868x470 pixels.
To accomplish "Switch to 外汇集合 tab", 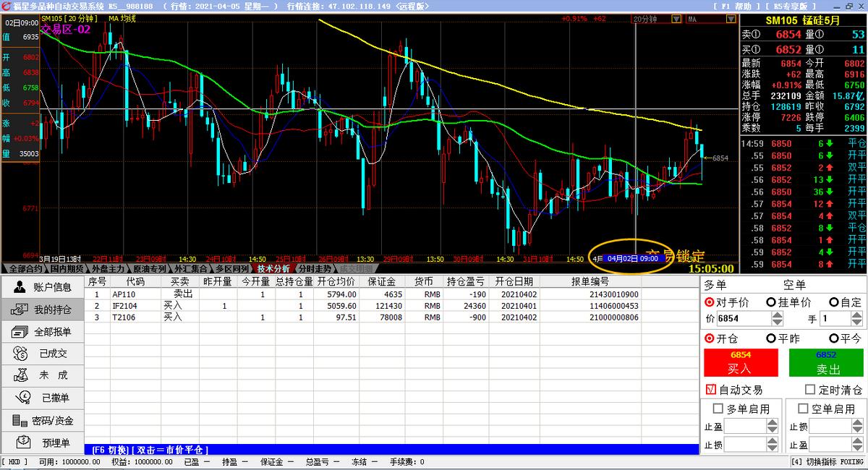I will (x=191, y=268).
